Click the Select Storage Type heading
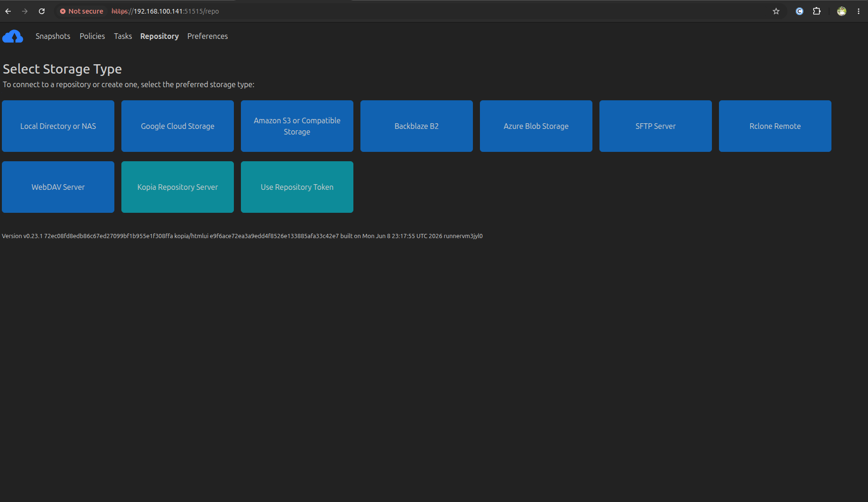868x502 pixels. click(x=62, y=69)
